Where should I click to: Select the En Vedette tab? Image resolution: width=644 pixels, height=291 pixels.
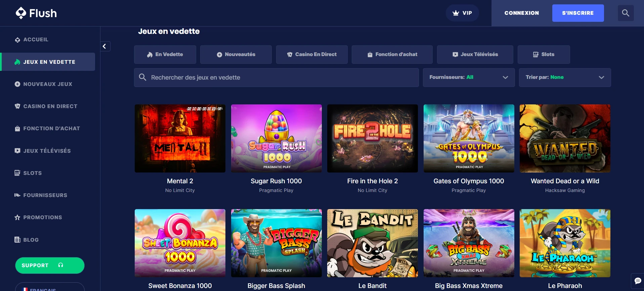(165, 54)
